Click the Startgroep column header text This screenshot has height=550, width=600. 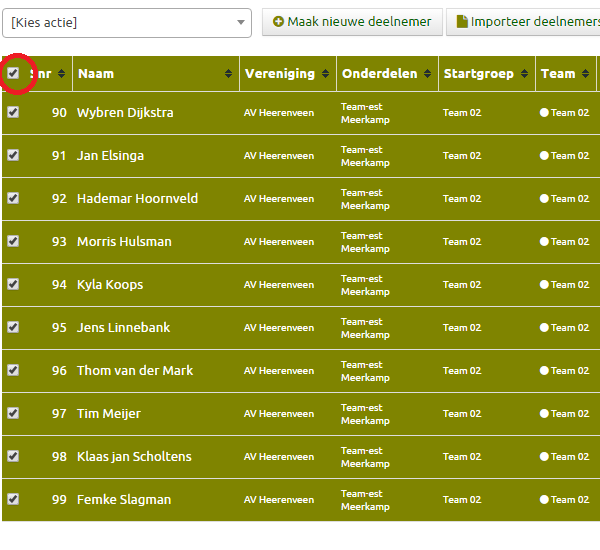tap(479, 74)
